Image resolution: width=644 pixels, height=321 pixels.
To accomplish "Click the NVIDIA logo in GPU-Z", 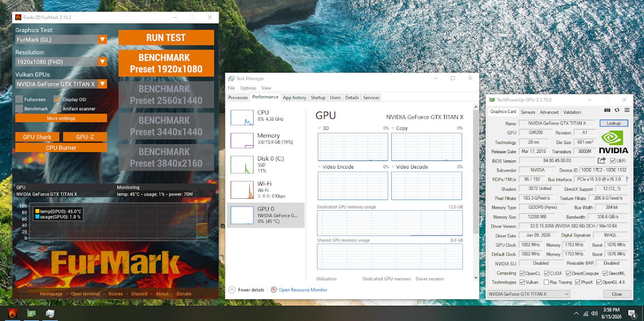I will (613, 142).
